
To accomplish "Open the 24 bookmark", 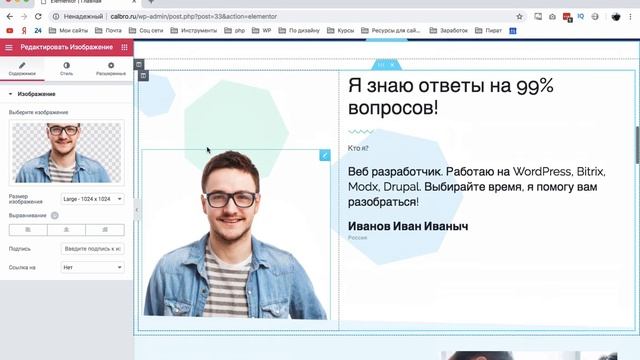I will (x=38, y=31).
